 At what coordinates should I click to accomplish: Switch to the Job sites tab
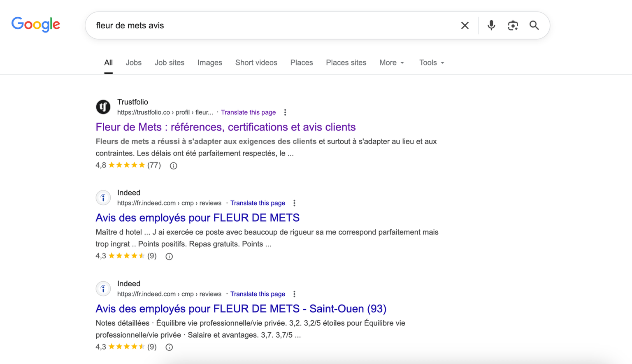tap(170, 63)
